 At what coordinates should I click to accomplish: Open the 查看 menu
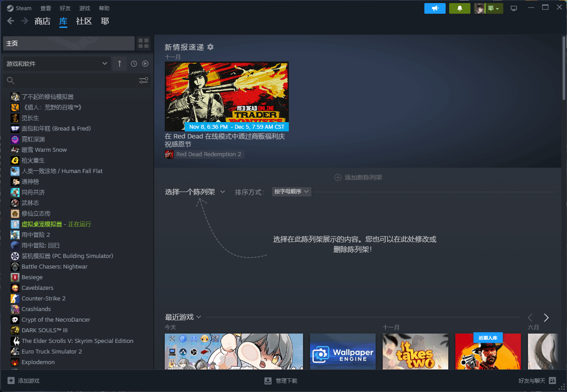point(46,8)
